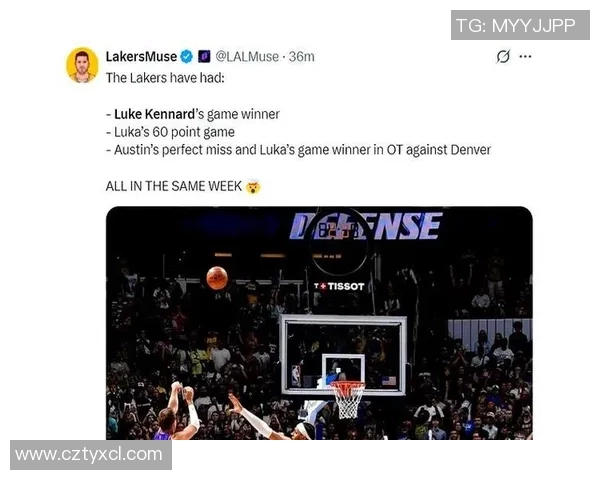Click the www.cztyxcl.com watermark

pos(90,455)
